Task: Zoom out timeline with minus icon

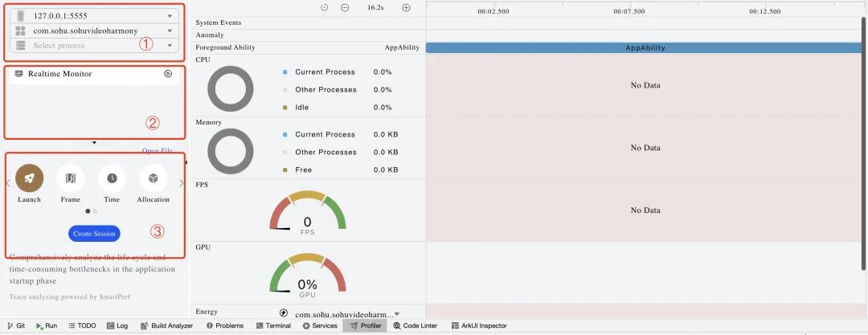Action: 345,8
